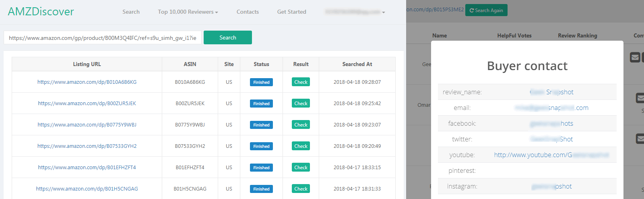
Task: Click Finished badge in B01H5CNGAG row
Action: click(x=261, y=189)
